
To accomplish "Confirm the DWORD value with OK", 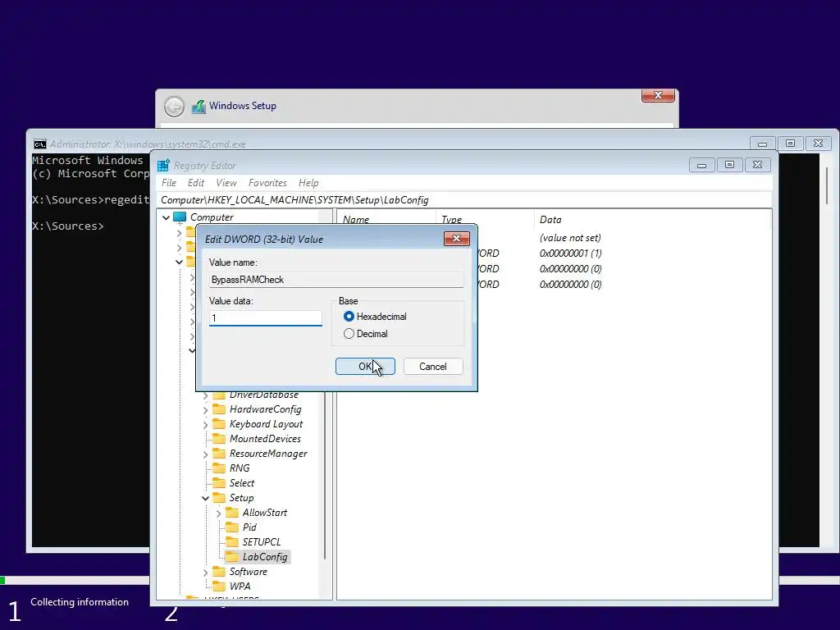I will (x=365, y=367).
